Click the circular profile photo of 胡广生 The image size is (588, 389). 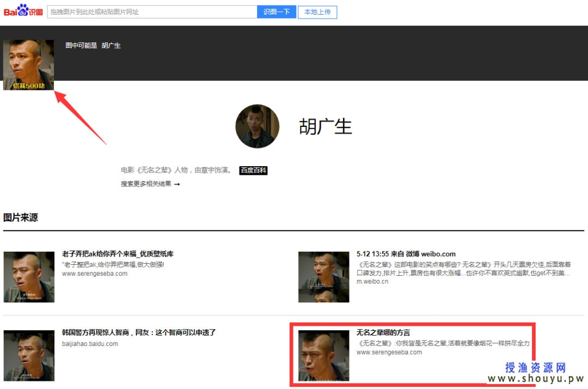(257, 126)
